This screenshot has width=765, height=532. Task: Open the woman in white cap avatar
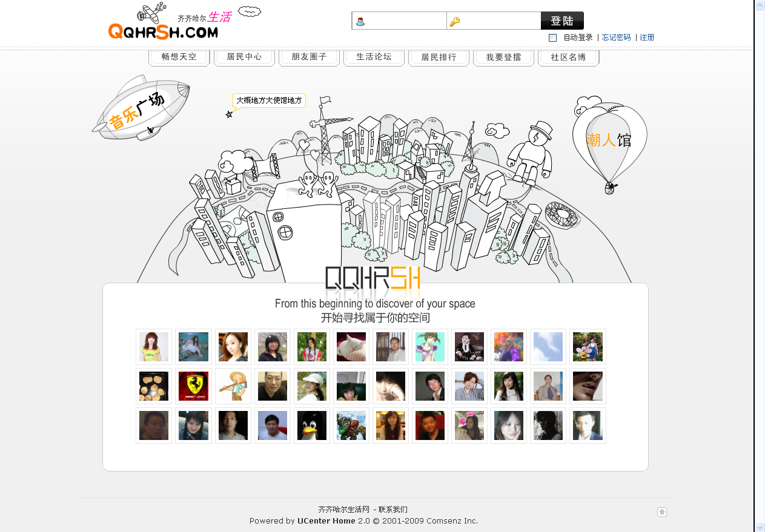coord(311,386)
